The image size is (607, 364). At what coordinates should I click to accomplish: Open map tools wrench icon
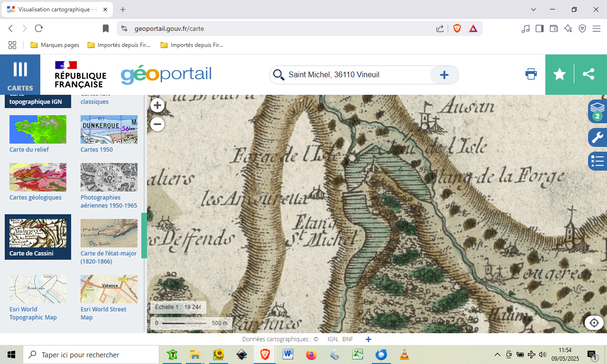[598, 137]
